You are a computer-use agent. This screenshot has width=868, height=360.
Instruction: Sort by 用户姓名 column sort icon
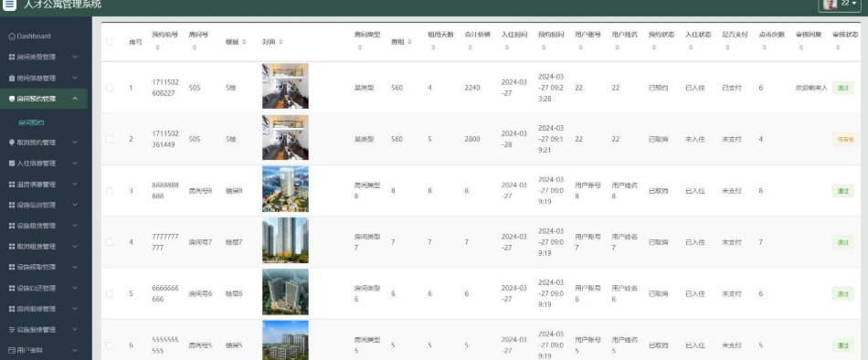point(617,48)
